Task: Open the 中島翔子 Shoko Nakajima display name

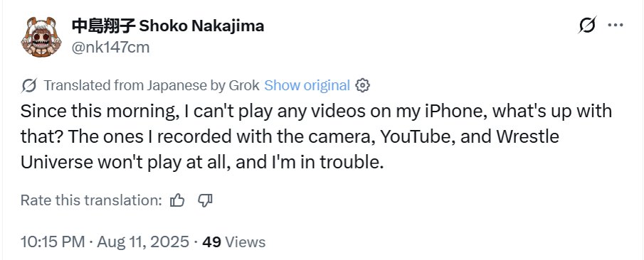Action: point(168,26)
